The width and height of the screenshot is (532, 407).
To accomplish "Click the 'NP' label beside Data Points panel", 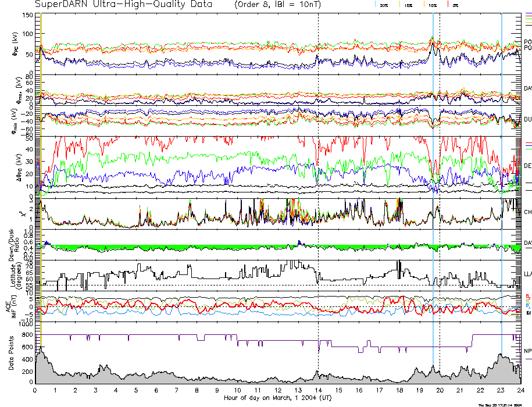I will (x=527, y=351).
